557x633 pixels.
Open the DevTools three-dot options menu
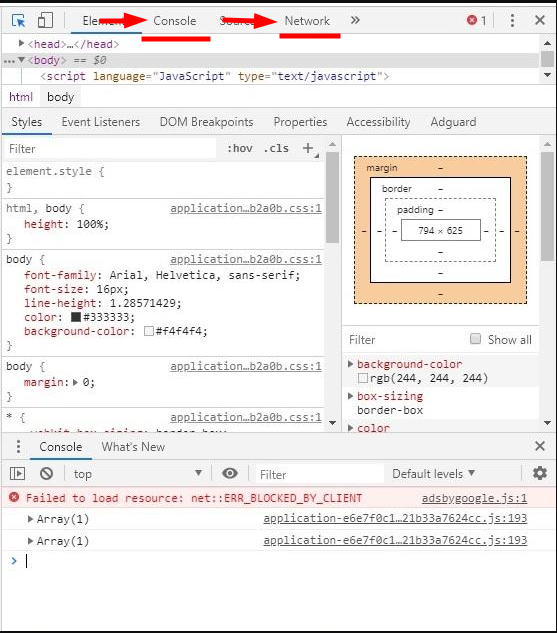512,20
